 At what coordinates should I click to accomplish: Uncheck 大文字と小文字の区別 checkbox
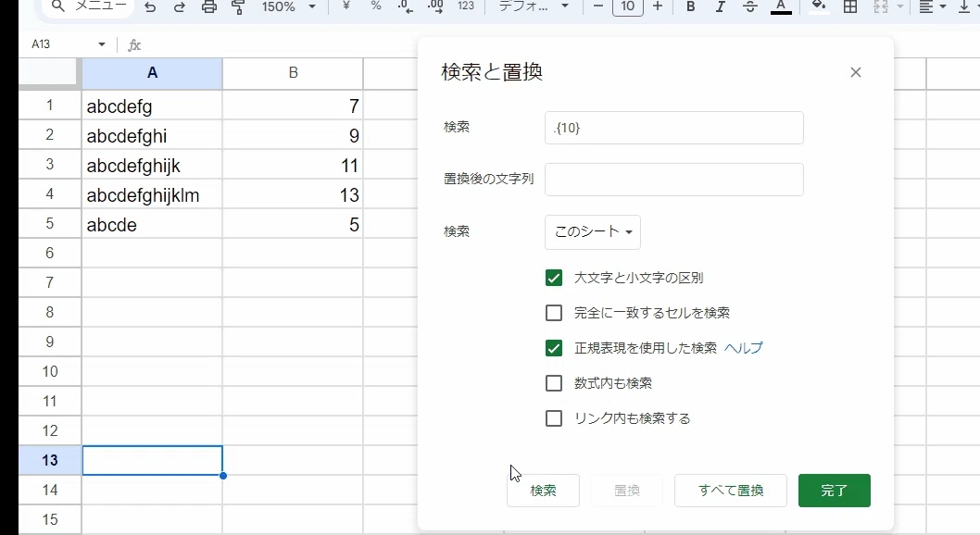coord(554,278)
